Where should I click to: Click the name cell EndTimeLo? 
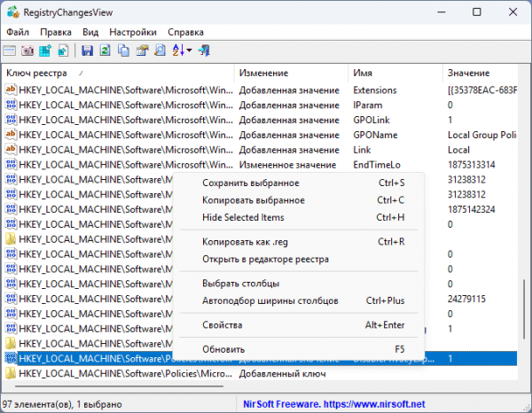point(377,165)
